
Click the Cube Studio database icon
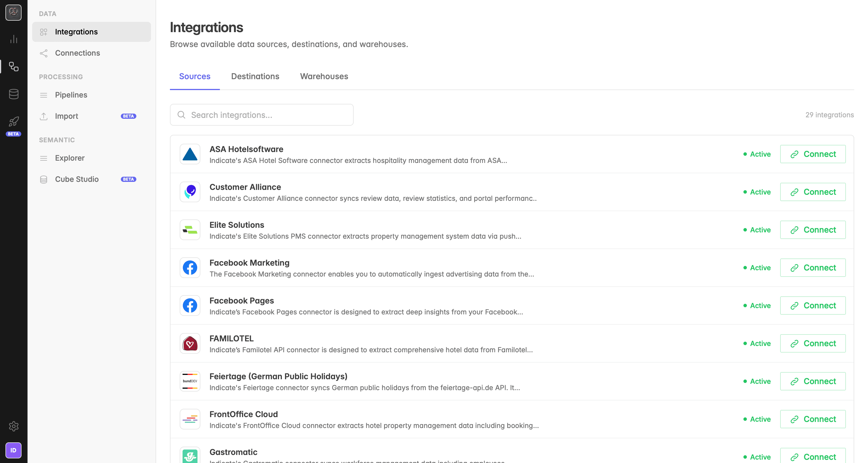[43, 180]
